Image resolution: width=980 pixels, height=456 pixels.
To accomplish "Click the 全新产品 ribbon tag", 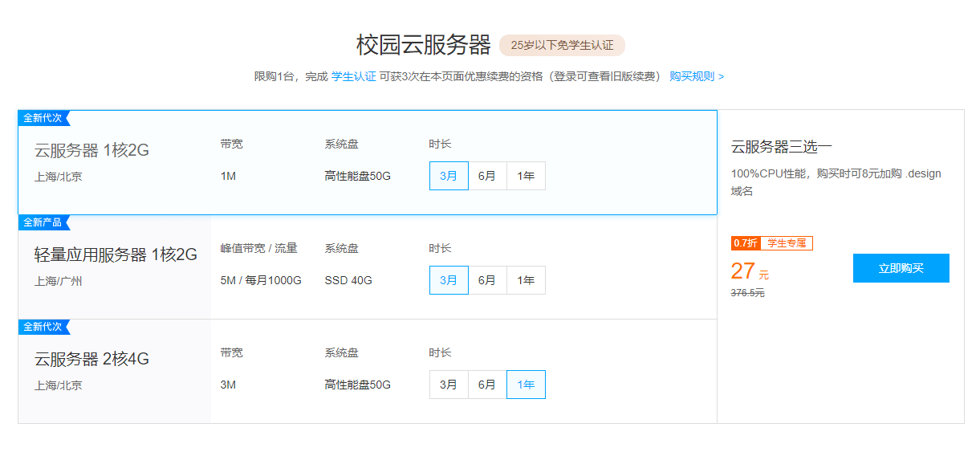I will pyautogui.click(x=43, y=222).
